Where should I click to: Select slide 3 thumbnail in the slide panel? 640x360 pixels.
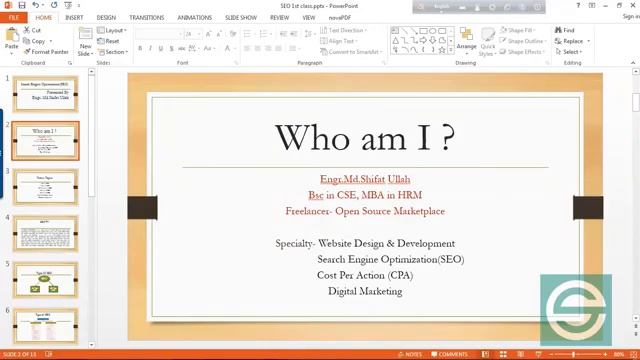[45, 187]
